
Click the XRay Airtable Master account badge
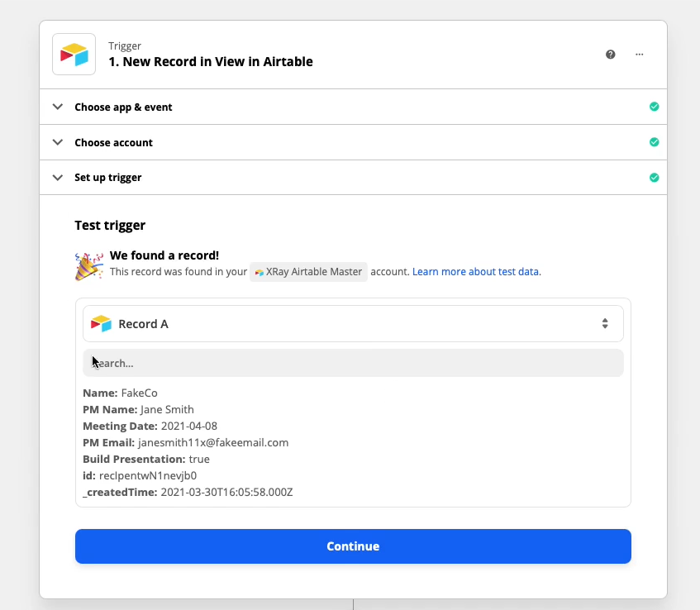(x=308, y=271)
